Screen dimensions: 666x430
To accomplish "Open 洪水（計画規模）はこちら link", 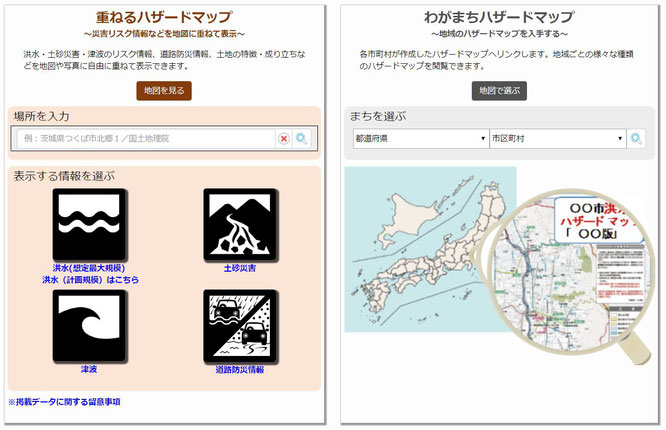I will pyautogui.click(x=90, y=280).
